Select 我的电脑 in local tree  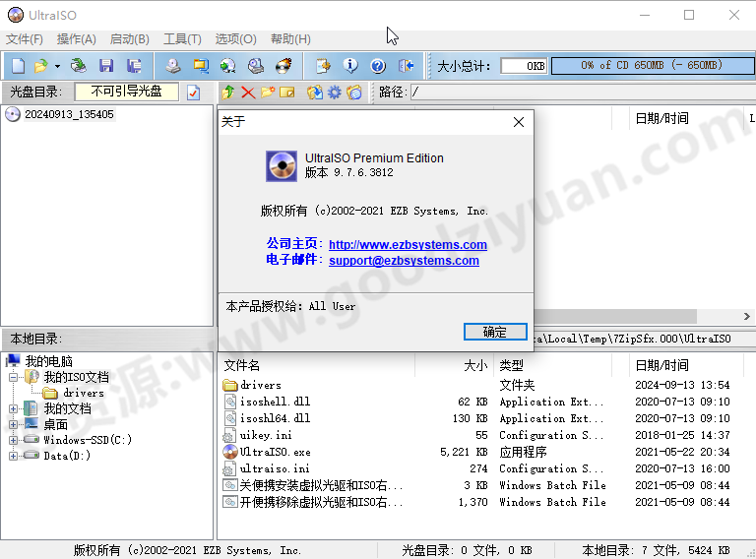tap(48, 361)
